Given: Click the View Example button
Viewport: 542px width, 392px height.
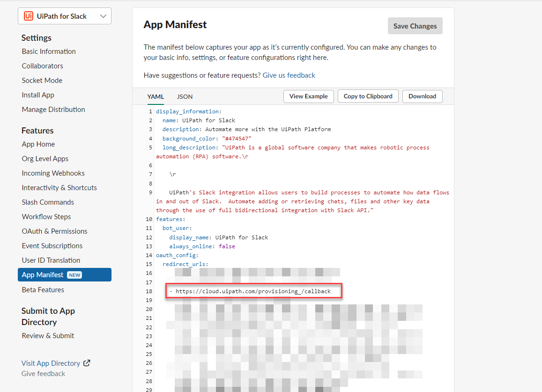Looking at the screenshot, I should 308,96.
